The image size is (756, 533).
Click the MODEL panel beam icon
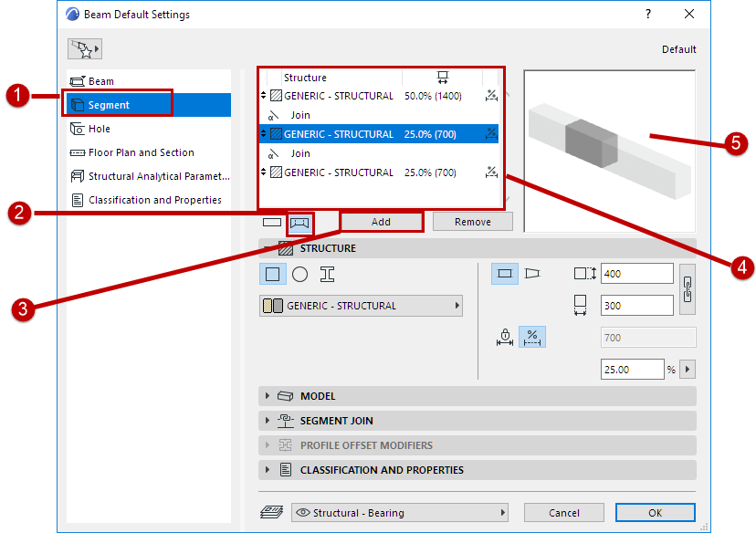click(x=286, y=396)
